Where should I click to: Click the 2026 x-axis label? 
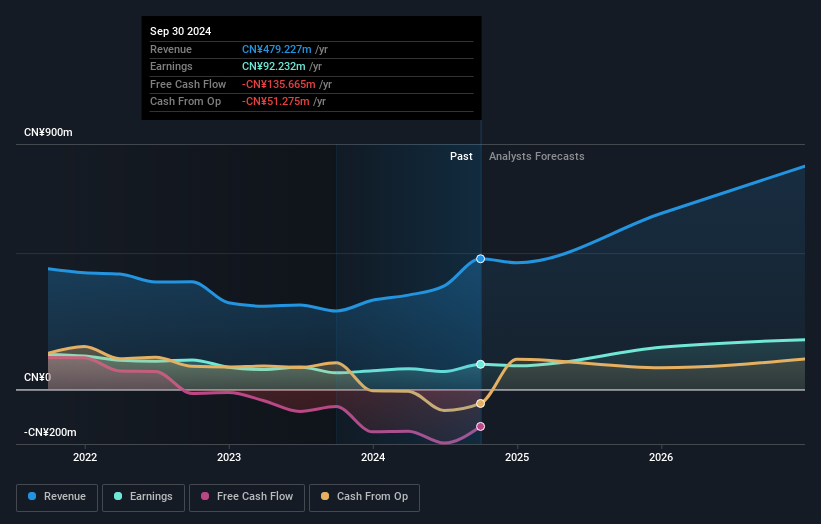coord(661,457)
